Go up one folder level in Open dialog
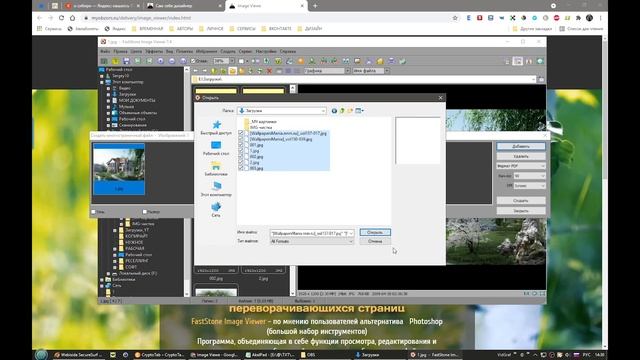This screenshot has width=640, height=360. 342,111
